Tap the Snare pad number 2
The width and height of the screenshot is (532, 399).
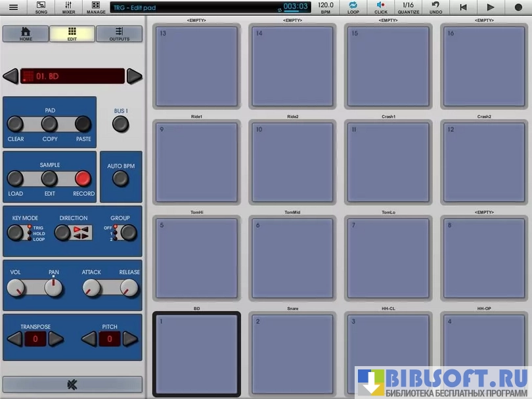(x=292, y=354)
